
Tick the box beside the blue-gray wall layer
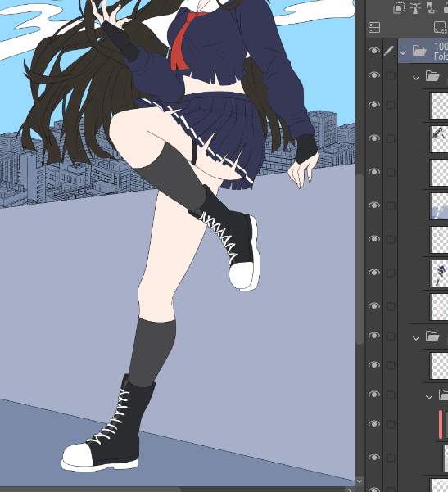click(391, 205)
